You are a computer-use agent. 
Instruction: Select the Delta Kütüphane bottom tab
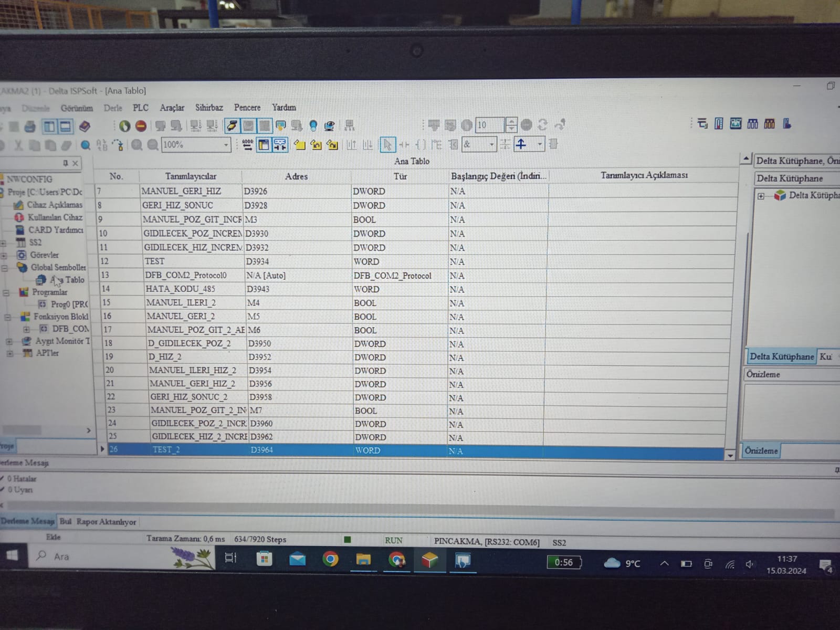(x=781, y=356)
